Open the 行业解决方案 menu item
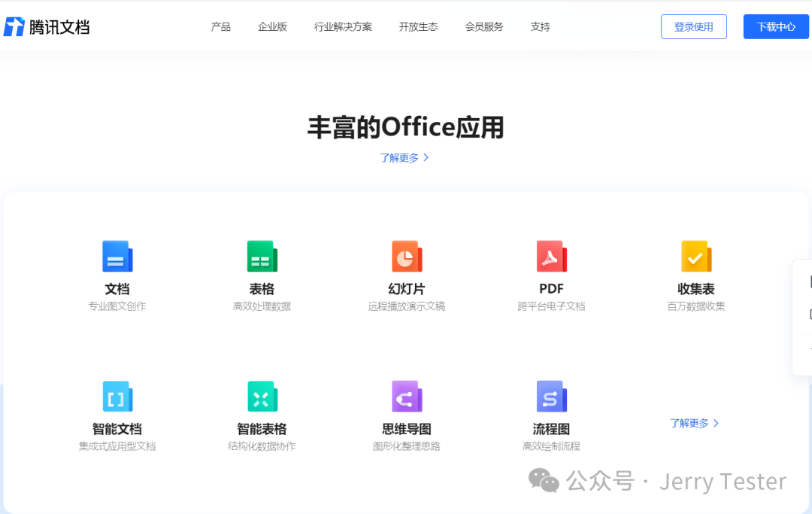The image size is (812, 514). point(343,27)
